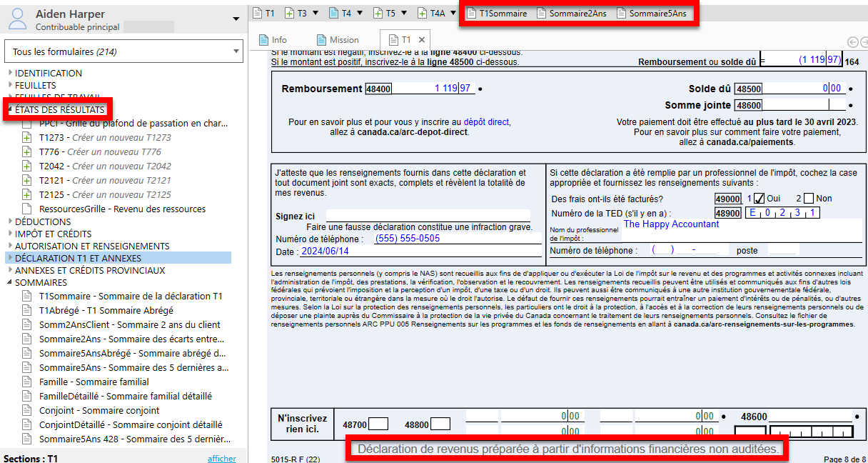Open Sommaire2Ans from the top toolbar

pos(572,13)
